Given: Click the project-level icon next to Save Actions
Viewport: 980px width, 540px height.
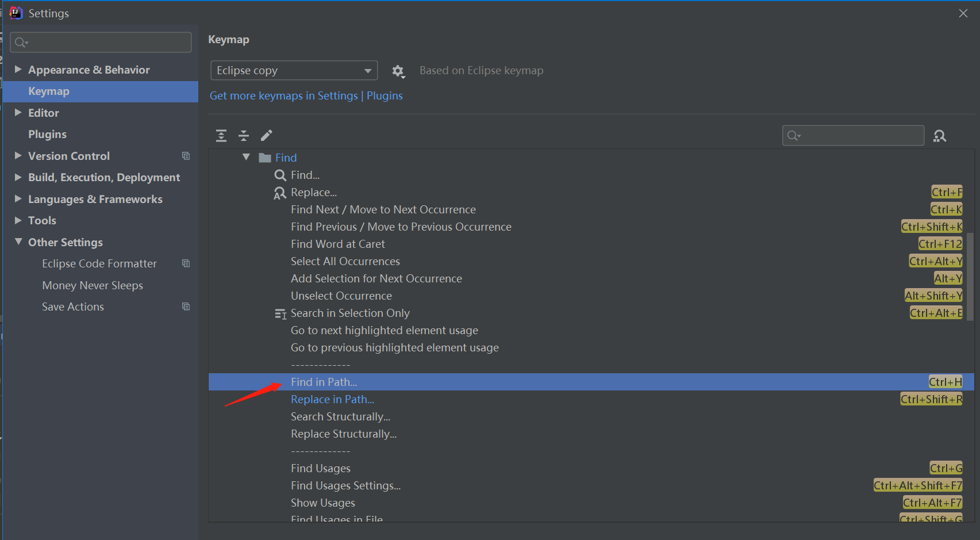Looking at the screenshot, I should pyautogui.click(x=186, y=307).
